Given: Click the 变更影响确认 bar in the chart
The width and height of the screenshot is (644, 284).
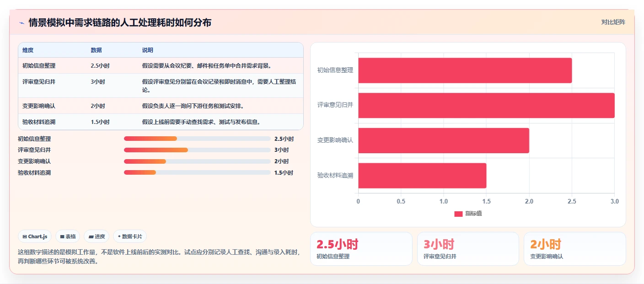Looking at the screenshot, I should pyautogui.click(x=444, y=140).
